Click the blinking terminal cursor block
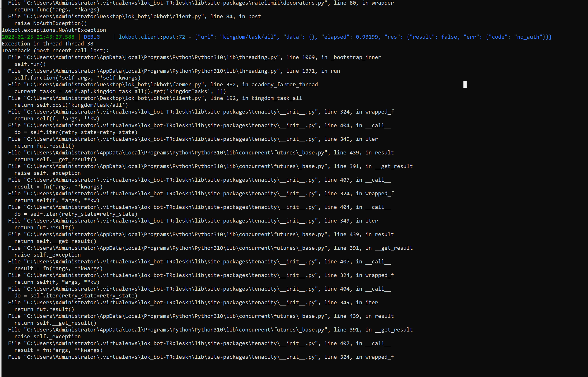The width and height of the screenshot is (588, 377). [465, 85]
